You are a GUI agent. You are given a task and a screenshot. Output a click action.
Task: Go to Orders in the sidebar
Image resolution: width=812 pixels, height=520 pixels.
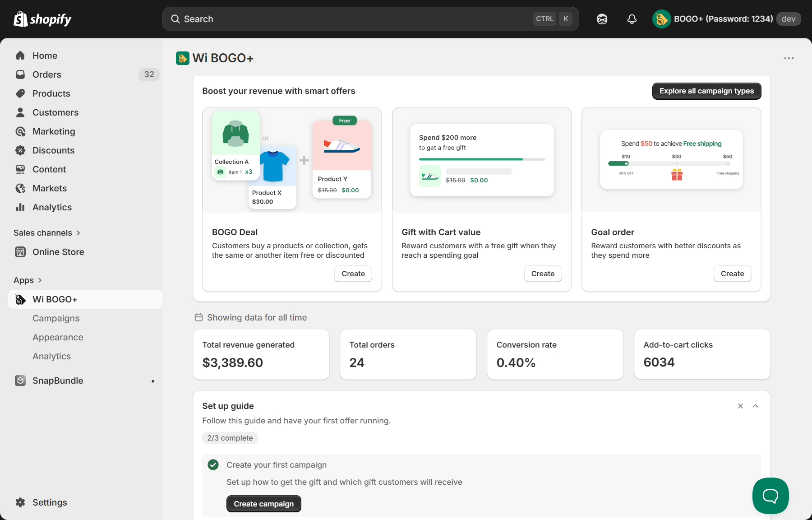[x=85, y=74]
